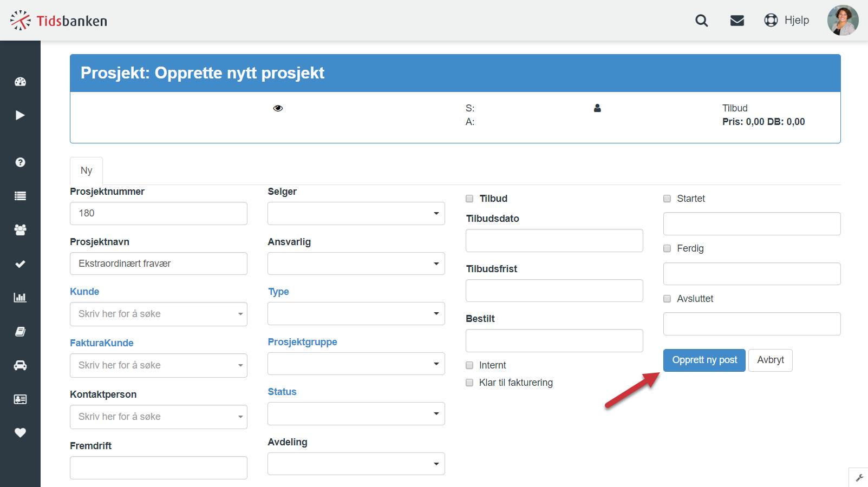Focus the Prosjektnummer field showing 180
868x487 pixels.
159,213
